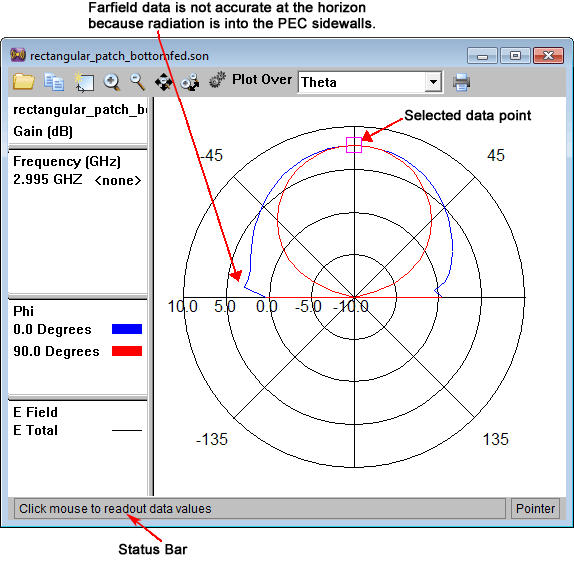Activate the zoom in magnifier
This screenshot has height=565, width=574.
pyautogui.click(x=111, y=82)
